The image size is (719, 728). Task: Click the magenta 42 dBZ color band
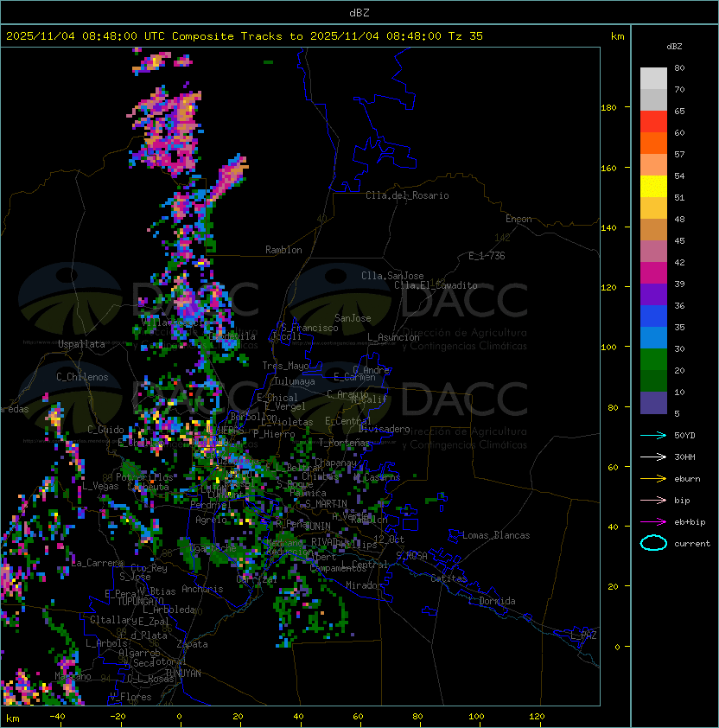click(x=653, y=273)
